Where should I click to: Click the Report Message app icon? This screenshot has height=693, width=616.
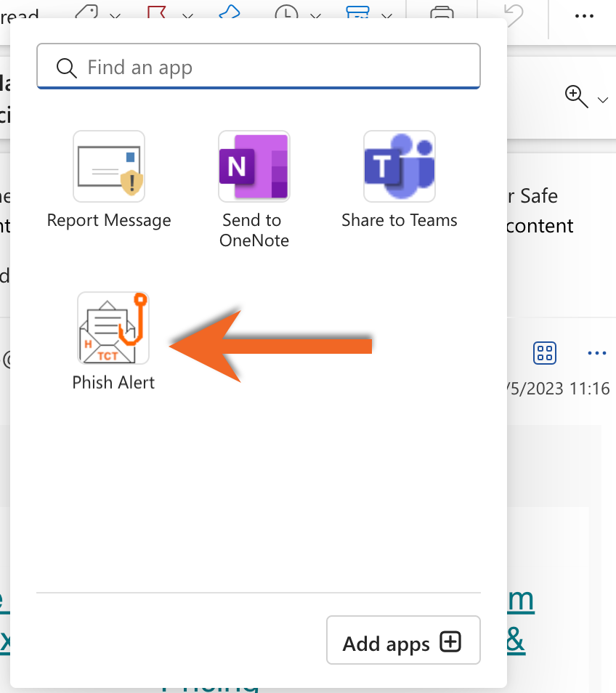click(x=109, y=166)
